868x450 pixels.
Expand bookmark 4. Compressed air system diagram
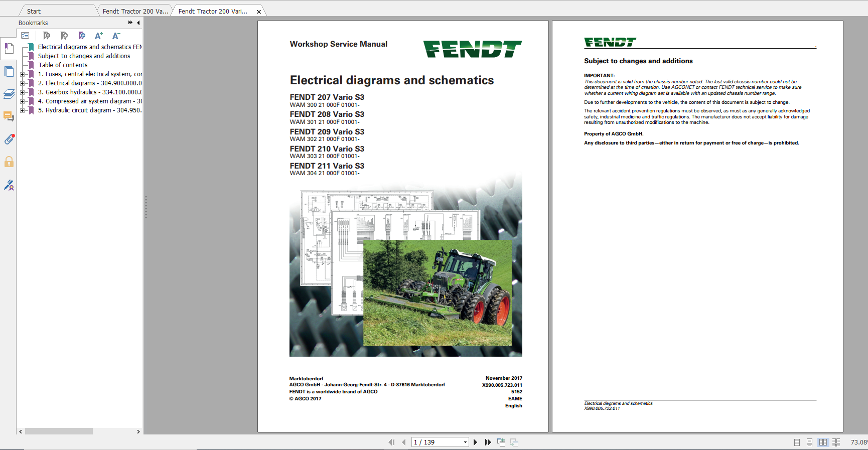pyautogui.click(x=22, y=101)
